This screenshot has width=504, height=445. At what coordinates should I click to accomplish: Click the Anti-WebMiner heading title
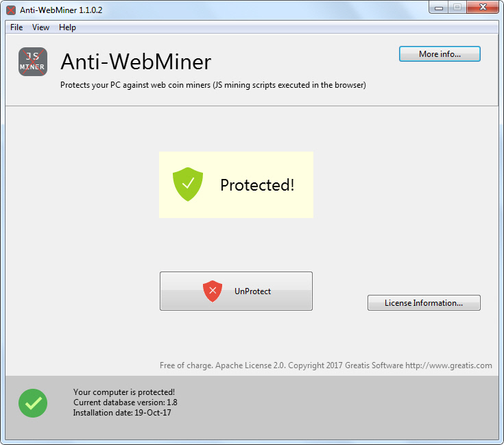coord(136,62)
